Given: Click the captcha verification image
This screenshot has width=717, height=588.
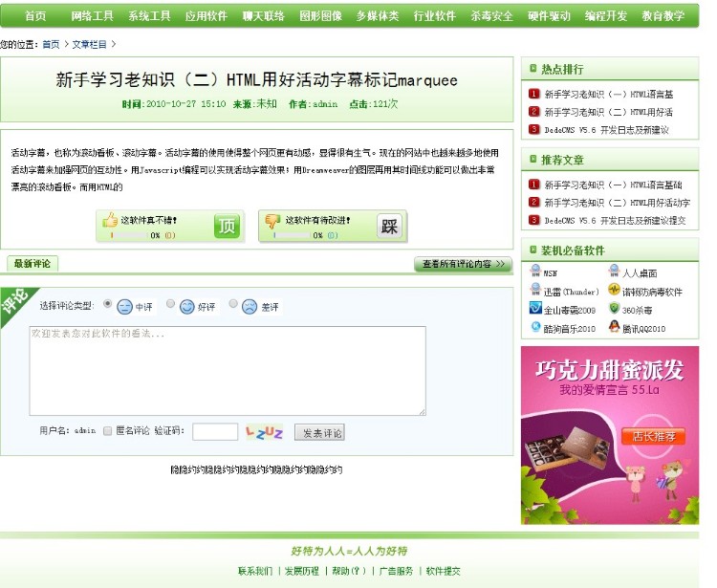Looking at the screenshot, I should 264,431.
